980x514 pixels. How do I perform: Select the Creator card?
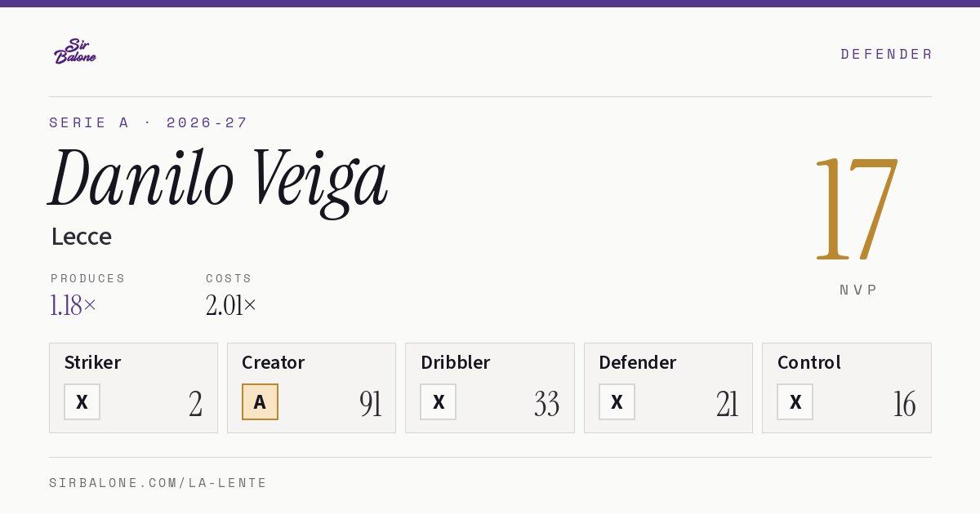pos(311,388)
